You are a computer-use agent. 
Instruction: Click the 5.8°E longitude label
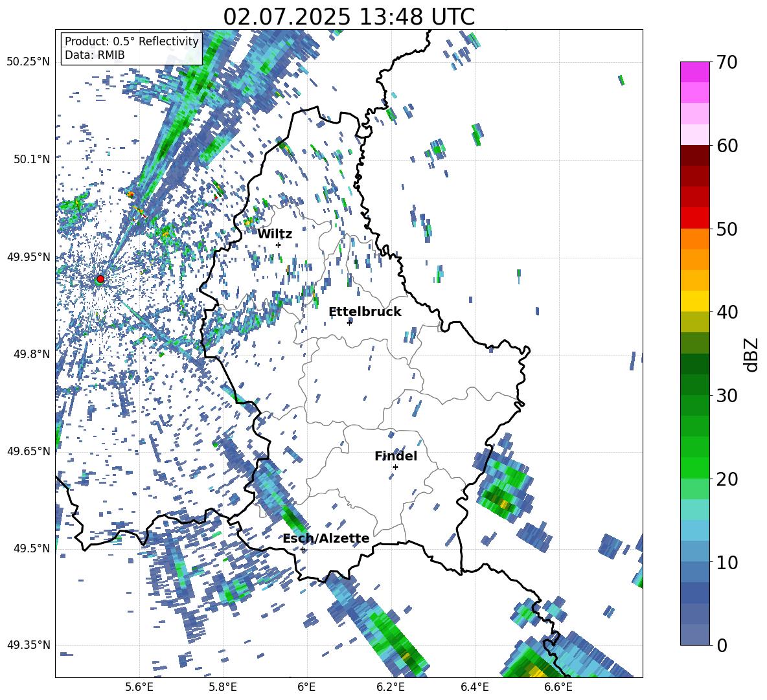pos(223,688)
